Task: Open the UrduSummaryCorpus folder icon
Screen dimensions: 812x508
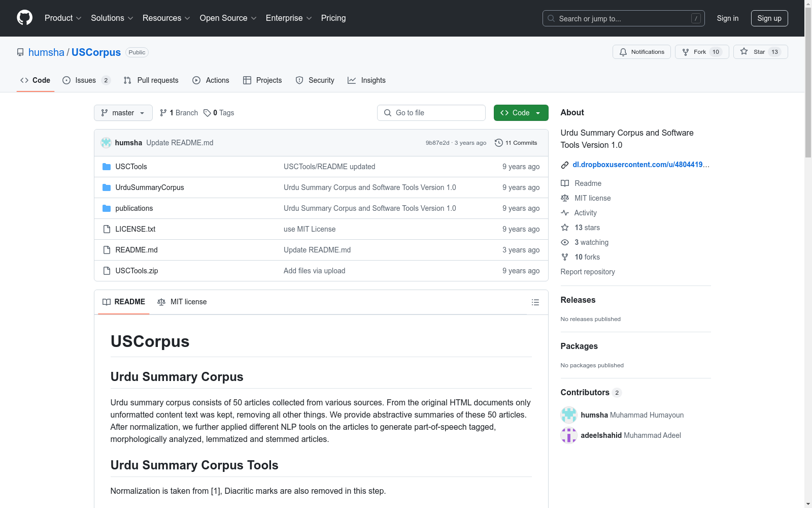Action: pos(107,187)
